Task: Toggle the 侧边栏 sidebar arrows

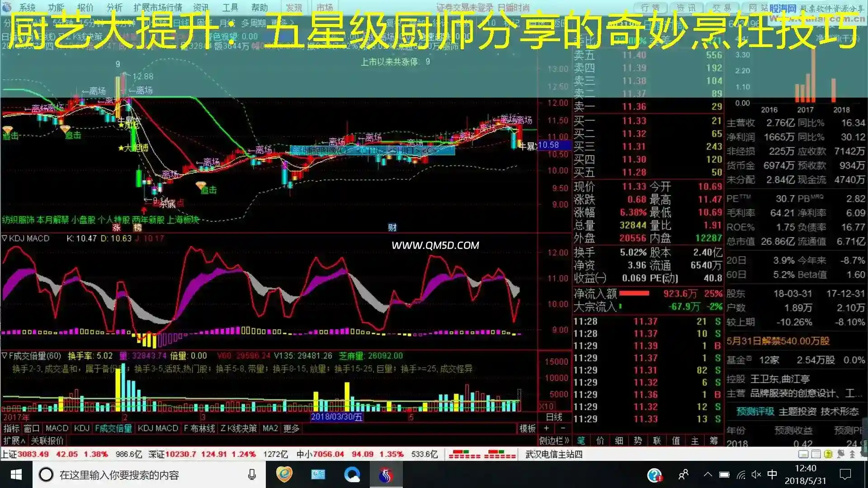Action: [554, 441]
